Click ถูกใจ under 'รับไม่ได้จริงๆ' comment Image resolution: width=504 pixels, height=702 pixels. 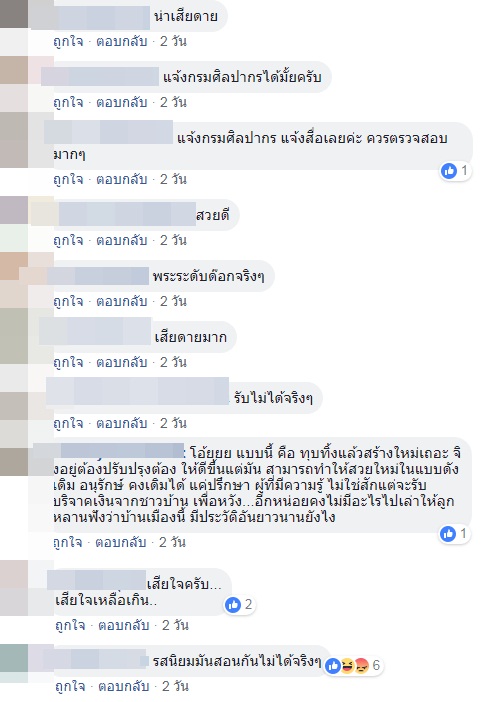pyautogui.click(x=68, y=423)
